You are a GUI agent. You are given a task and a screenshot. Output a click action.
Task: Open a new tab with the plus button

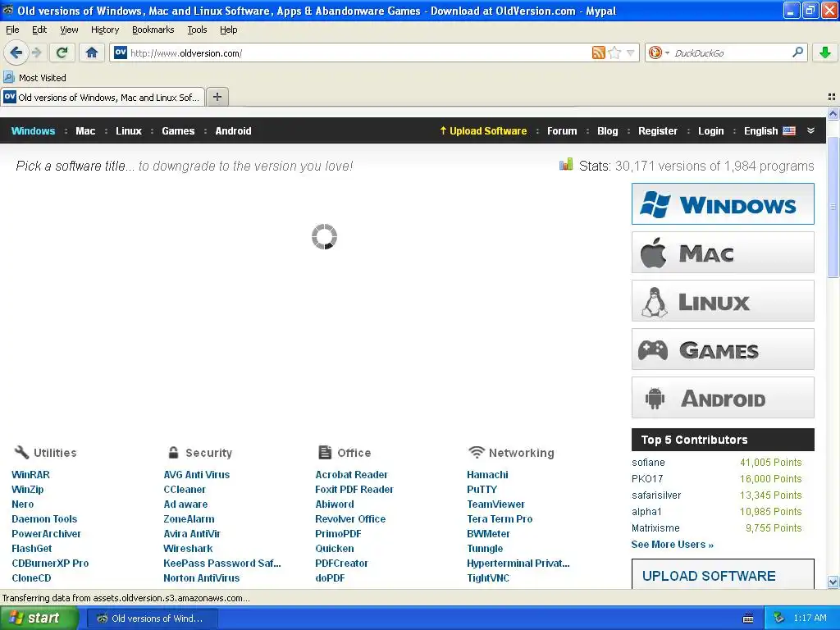217,97
